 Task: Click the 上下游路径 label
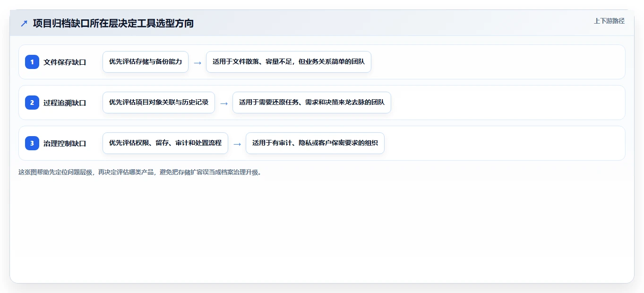609,21
